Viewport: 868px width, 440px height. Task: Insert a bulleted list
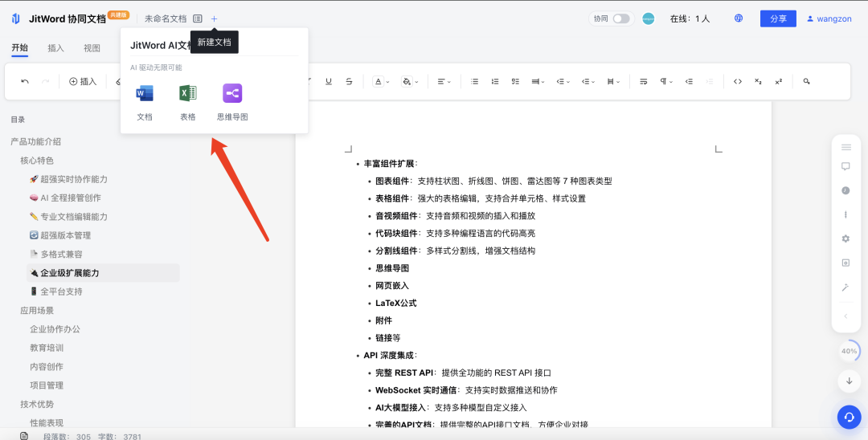474,81
